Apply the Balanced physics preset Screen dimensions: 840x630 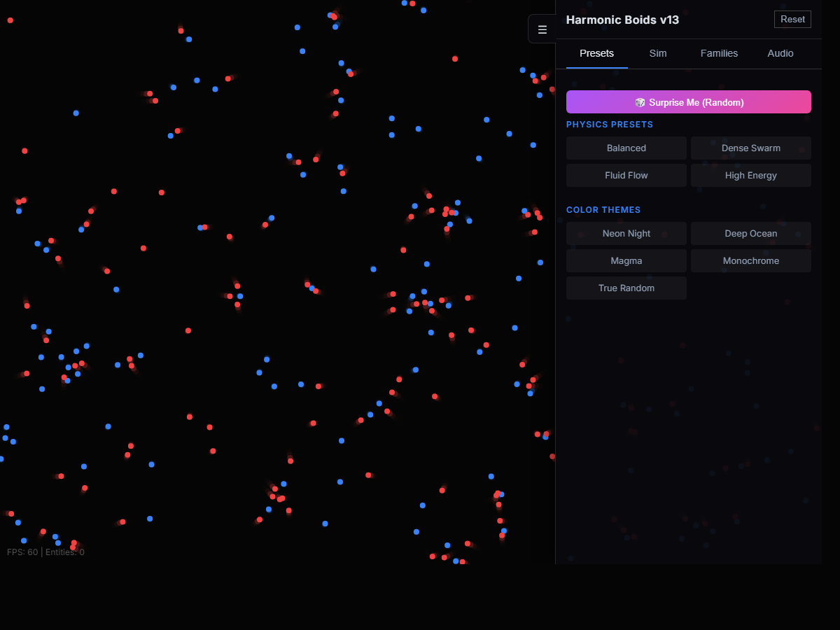tap(626, 148)
